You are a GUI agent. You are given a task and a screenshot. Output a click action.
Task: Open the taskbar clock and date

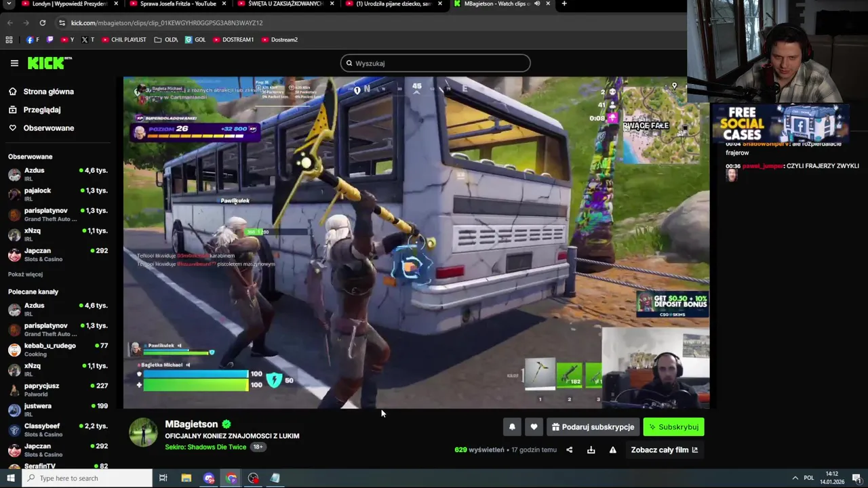(832, 478)
